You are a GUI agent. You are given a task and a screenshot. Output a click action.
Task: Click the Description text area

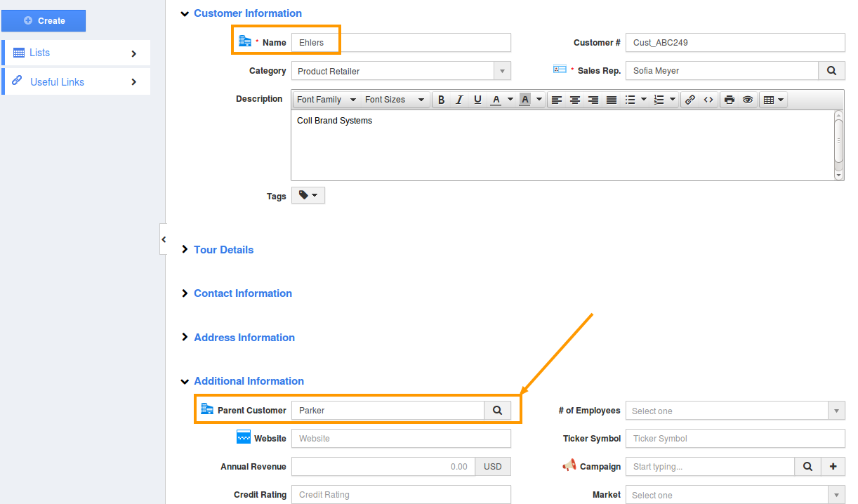562,145
